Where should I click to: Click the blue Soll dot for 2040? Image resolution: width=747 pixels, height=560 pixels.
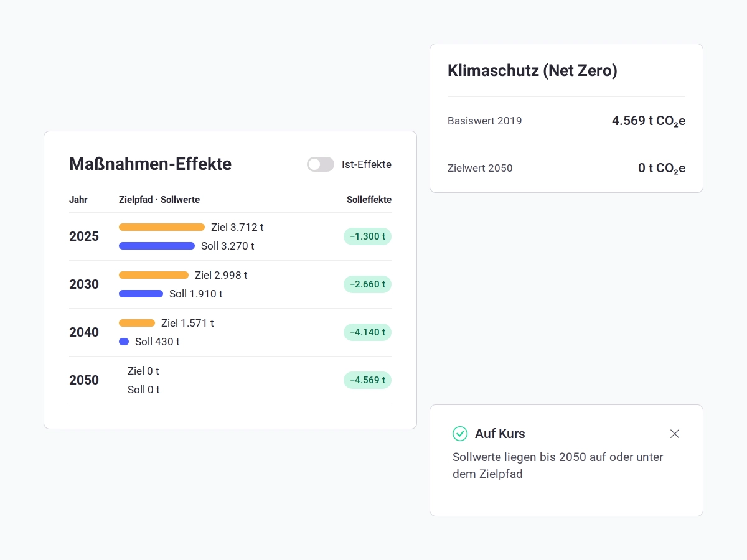point(124,342)
